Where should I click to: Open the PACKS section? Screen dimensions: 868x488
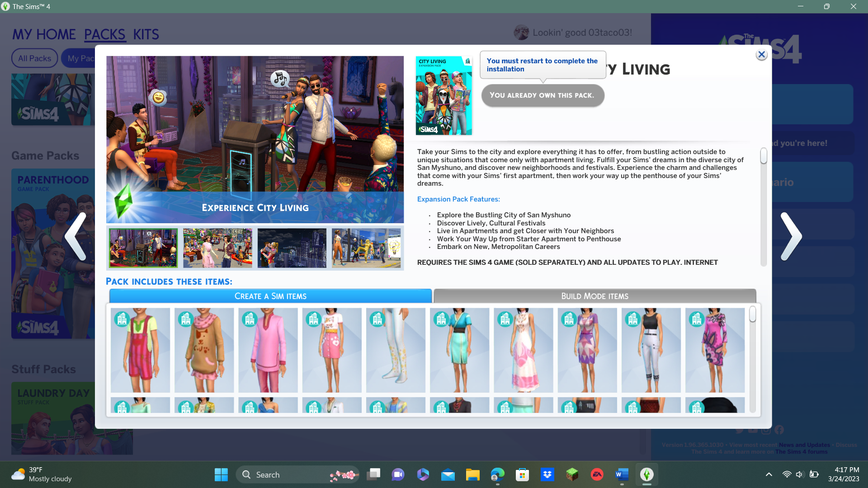coord(104,34)
